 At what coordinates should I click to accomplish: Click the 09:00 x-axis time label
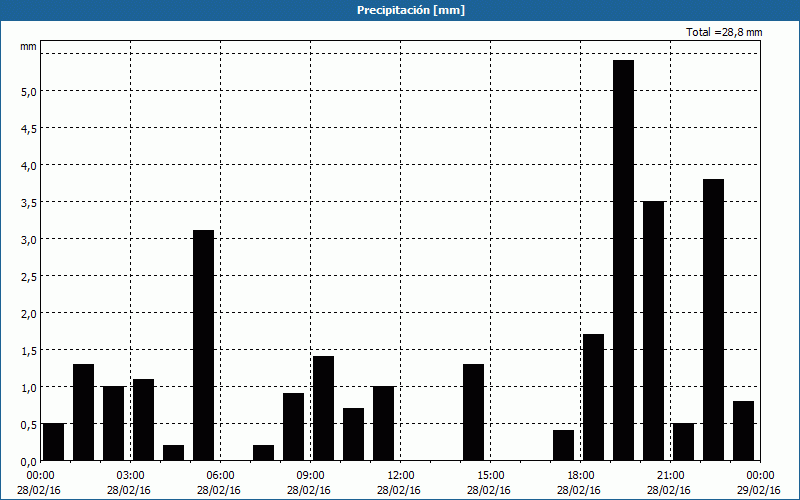coord(311,476)
